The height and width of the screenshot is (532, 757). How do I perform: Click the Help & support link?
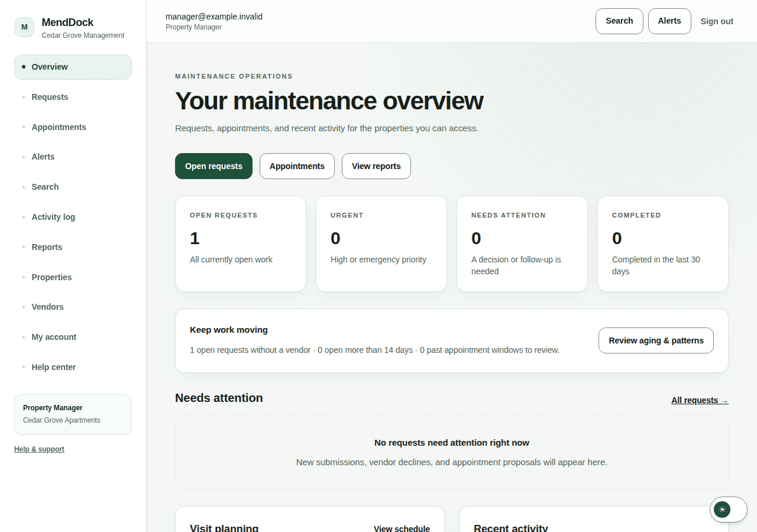(39, 449)
